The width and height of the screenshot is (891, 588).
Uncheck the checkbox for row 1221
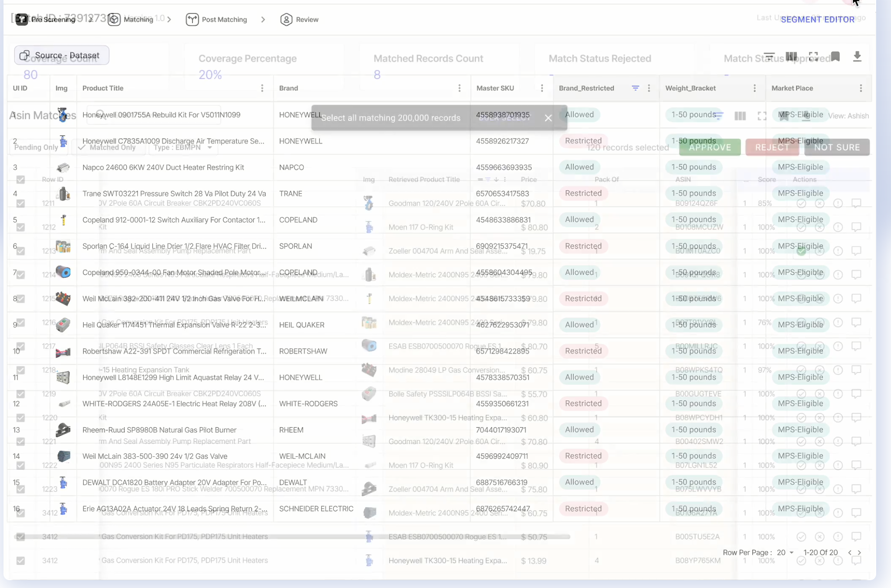tap(21, 441)
